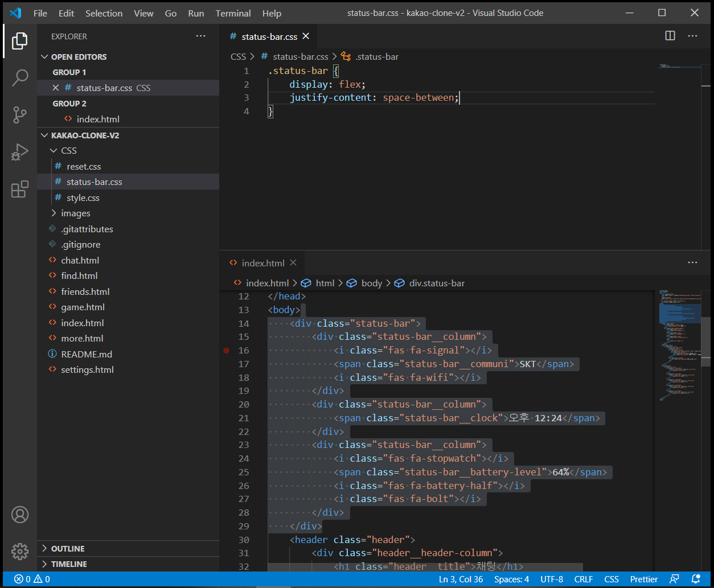714x588 pixels.
Task: Change file encoding UTF-8
Action: click(x=552, y=579)
